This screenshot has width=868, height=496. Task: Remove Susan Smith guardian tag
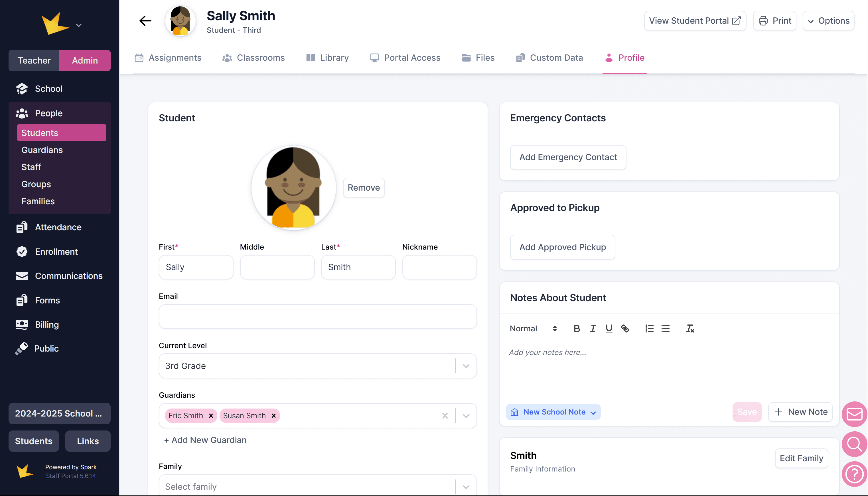point(273,416)
